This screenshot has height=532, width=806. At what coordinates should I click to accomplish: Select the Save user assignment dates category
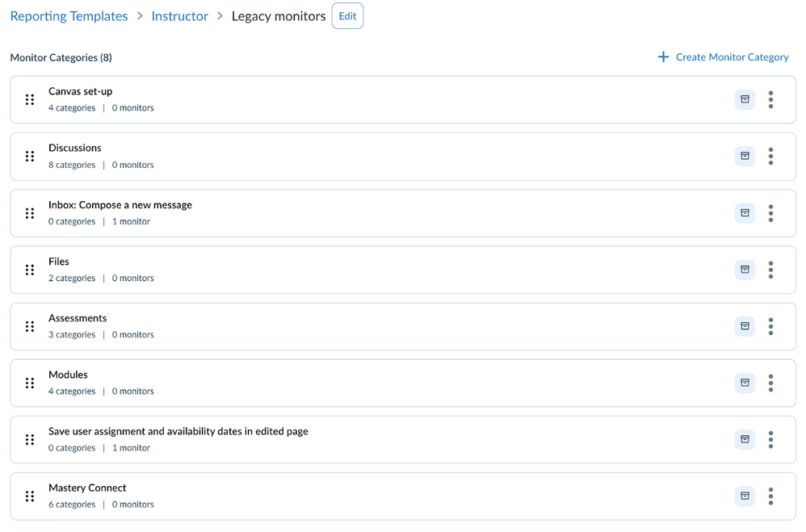(178, 431)
